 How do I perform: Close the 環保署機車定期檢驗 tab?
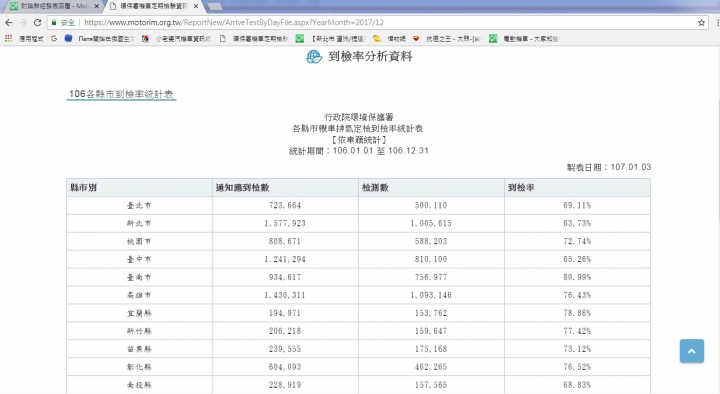pyautogui.click(x=196, y=6)
